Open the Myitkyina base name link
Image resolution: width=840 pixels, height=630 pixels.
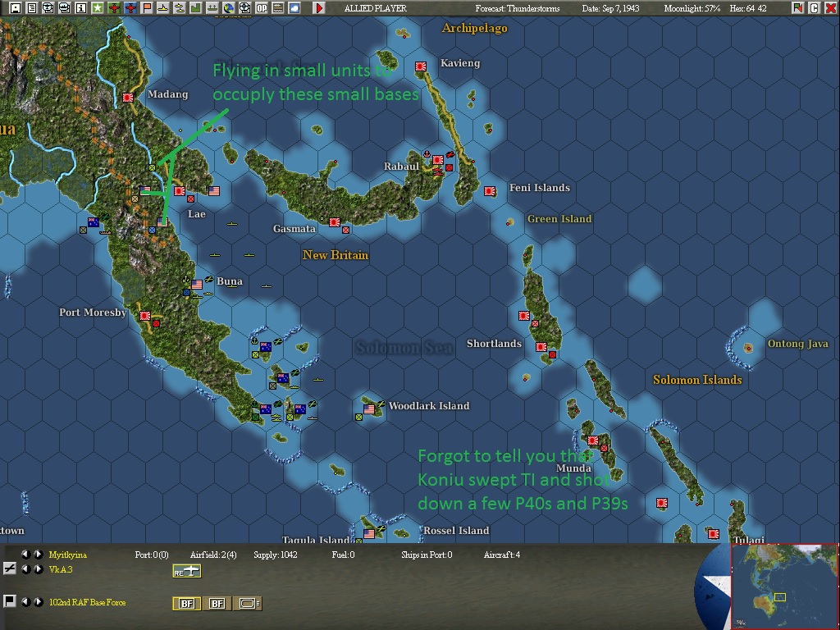tap(67, 555)
